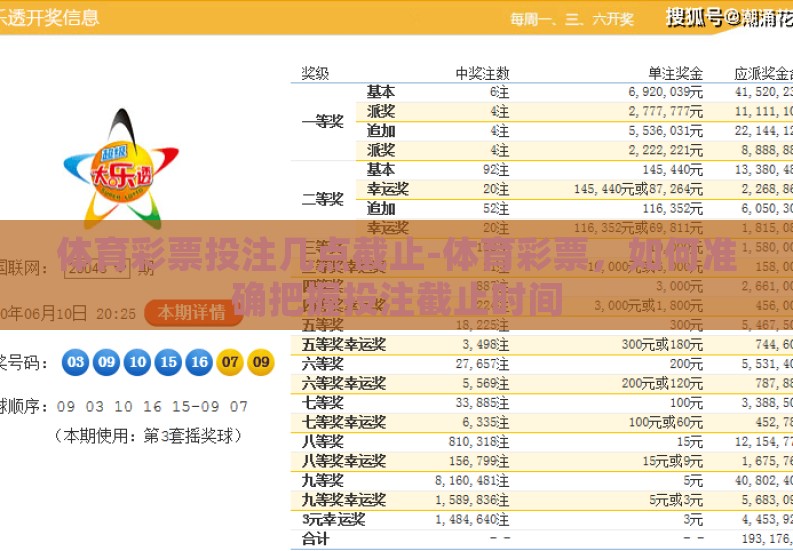Select blue ball number 15

168,362
